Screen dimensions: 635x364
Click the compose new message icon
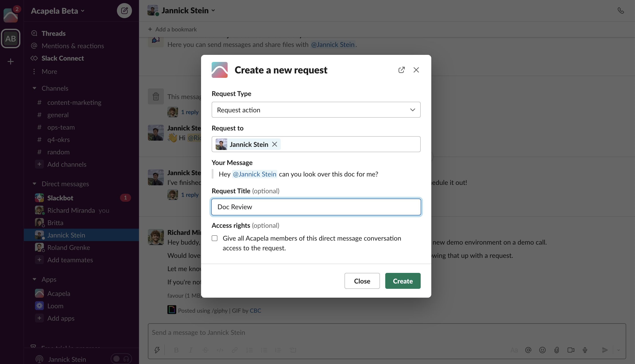coord(124,11)
